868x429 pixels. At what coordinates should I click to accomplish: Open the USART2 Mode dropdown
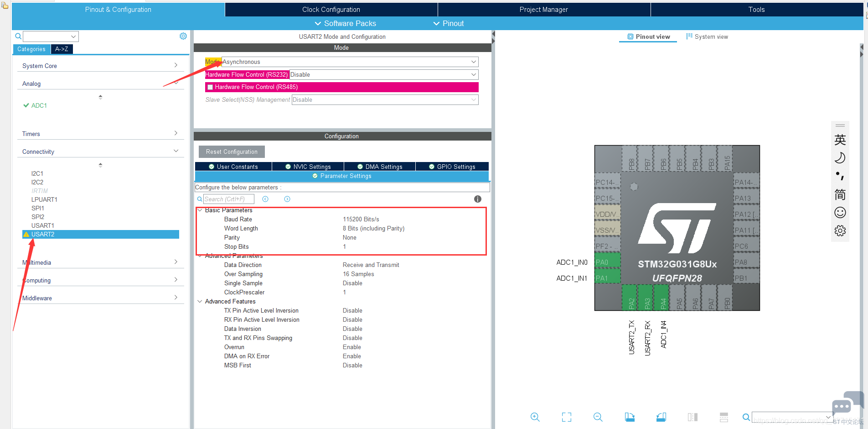coord(350,62)
